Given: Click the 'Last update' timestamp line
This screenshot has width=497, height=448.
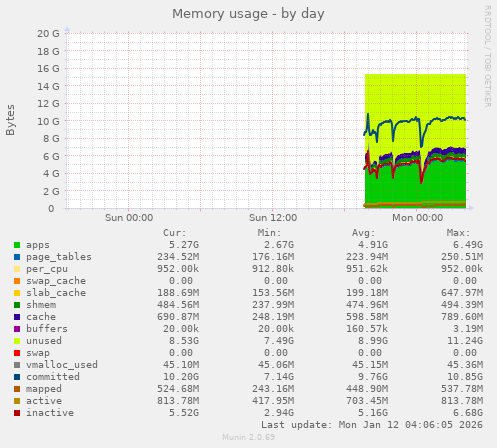Looking at the screenshot, I should pos(372,425).
